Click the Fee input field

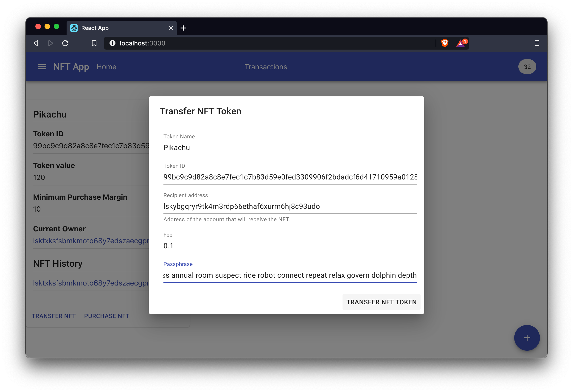tap(289, 245)
